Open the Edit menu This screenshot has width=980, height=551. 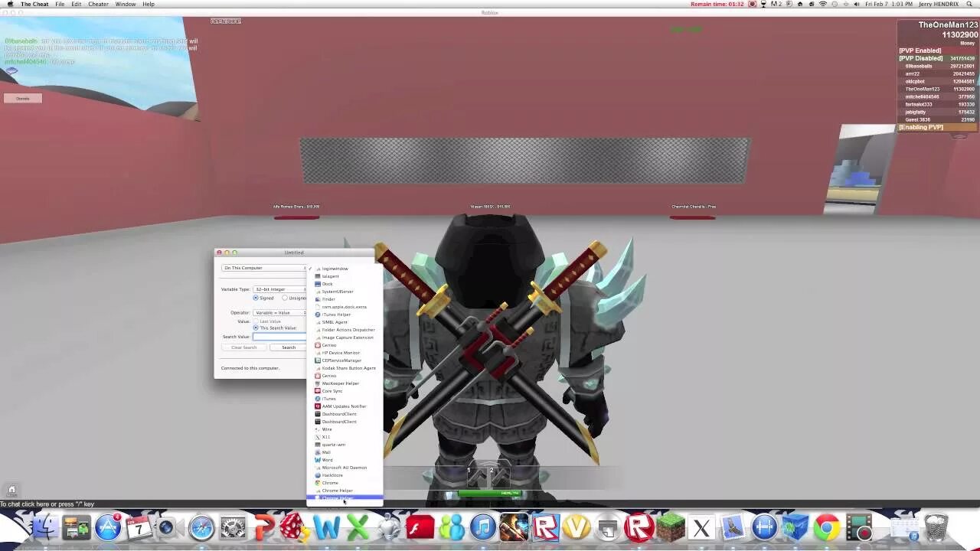(77, 4)
